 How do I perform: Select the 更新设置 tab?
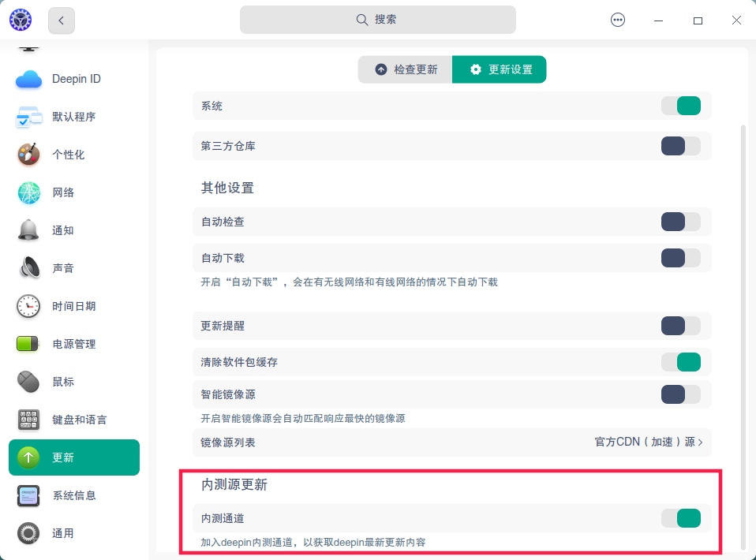(x=499, y=69)
